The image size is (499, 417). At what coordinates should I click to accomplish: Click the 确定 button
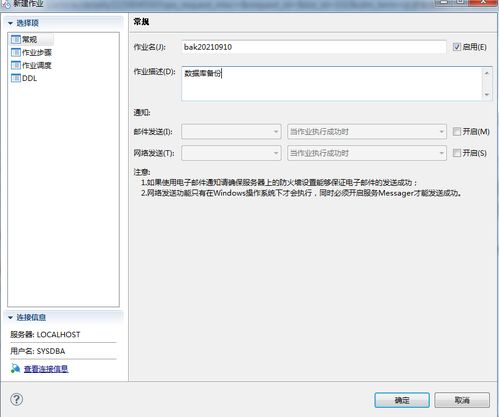click(x=402, y=400)
